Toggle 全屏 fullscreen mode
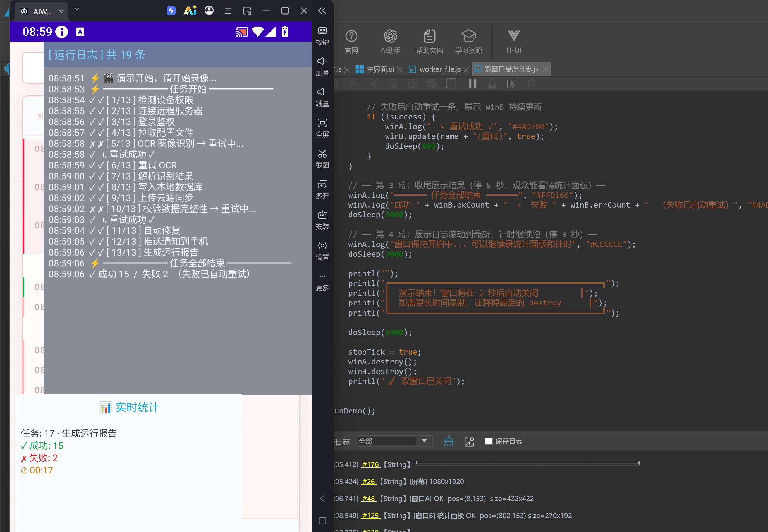 tap(322, 128)
